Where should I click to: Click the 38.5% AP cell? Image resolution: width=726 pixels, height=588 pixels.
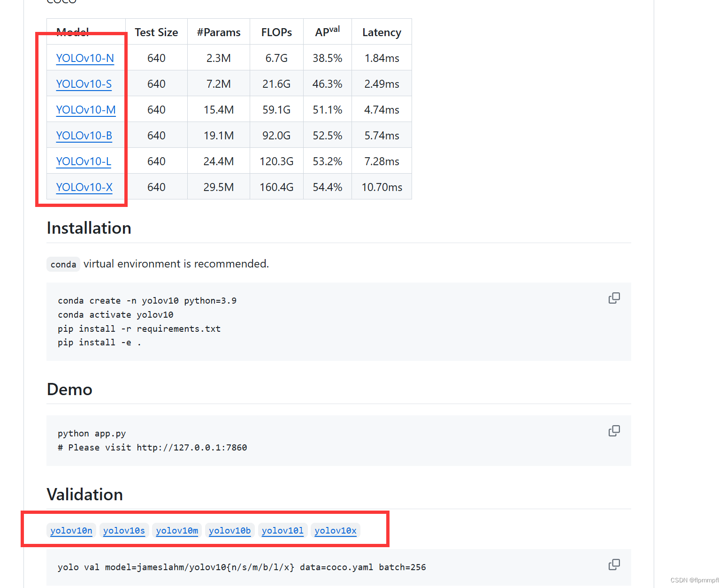pyautogui.click(x=328, y=58)
